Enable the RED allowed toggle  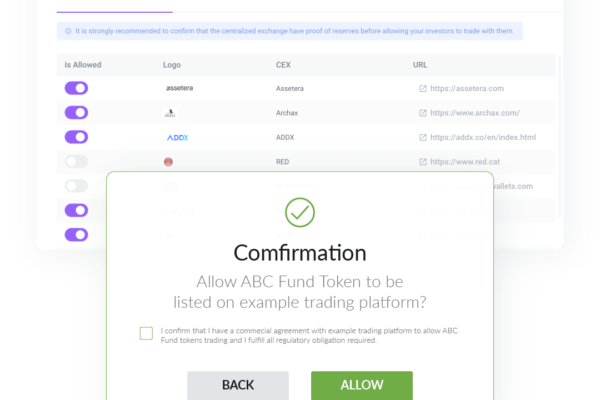click(76, 162)
